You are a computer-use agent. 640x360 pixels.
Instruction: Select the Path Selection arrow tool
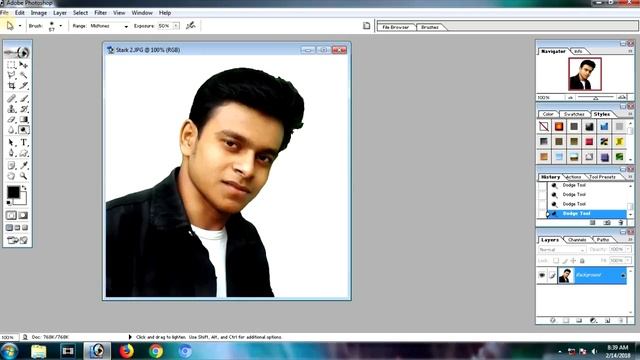point(11,142)
